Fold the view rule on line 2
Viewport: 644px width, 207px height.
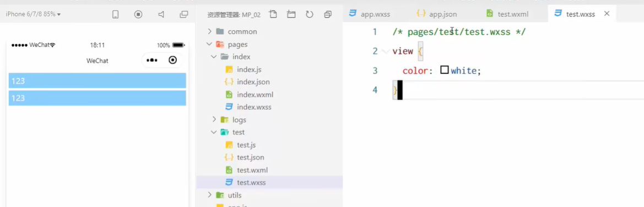tap(385, 51)
